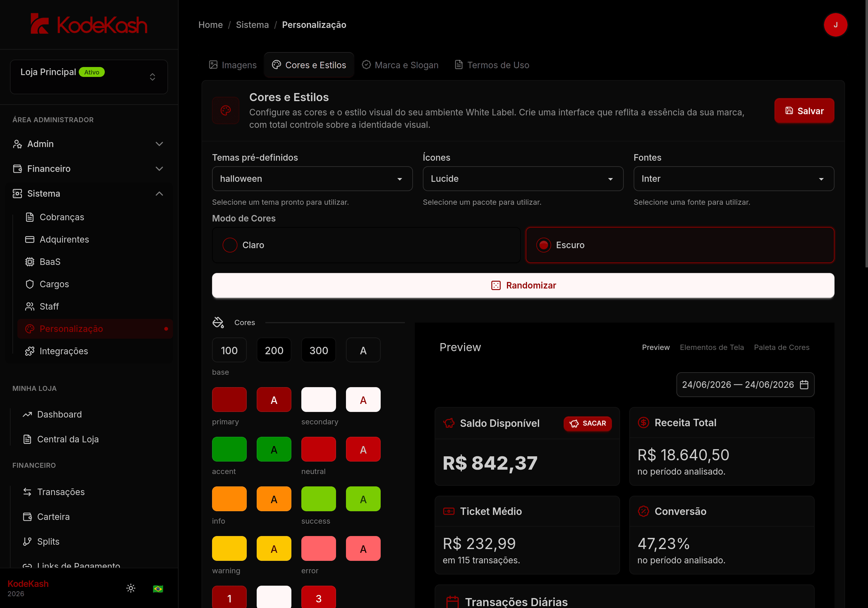Show the Elementos de Tela preview tab

click(711, 347)
